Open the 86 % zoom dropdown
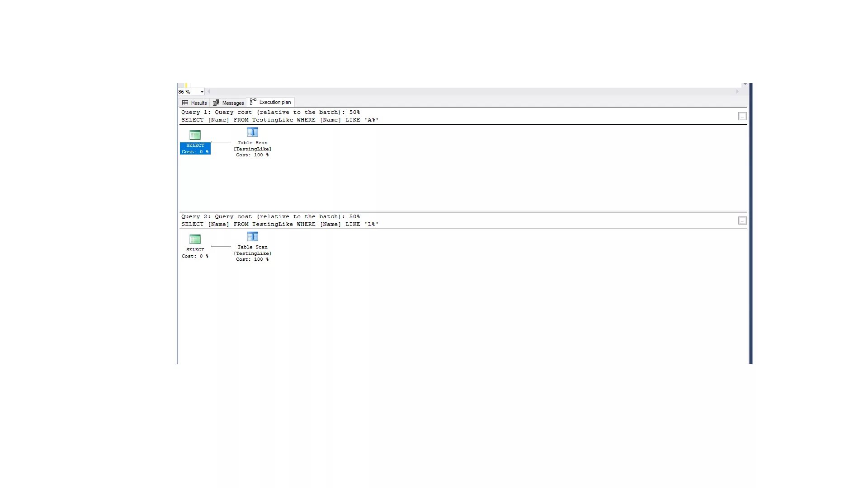868x488 pixels. point(202,92)
